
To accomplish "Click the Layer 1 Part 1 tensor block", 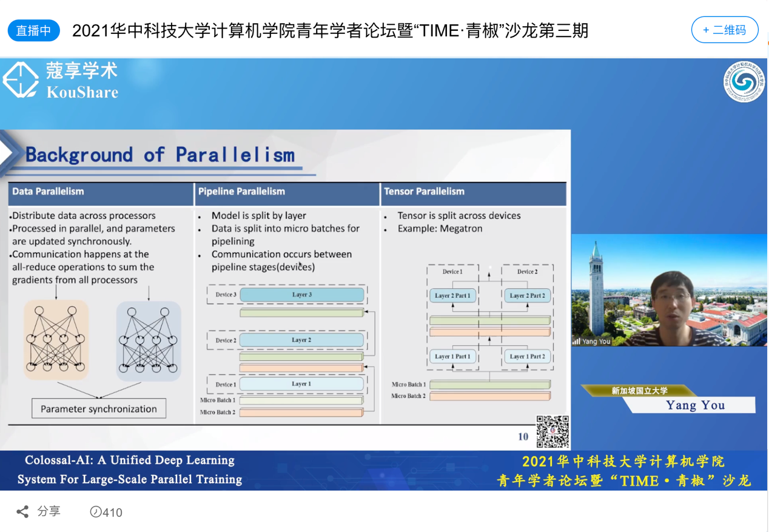I will pos(452,356).
